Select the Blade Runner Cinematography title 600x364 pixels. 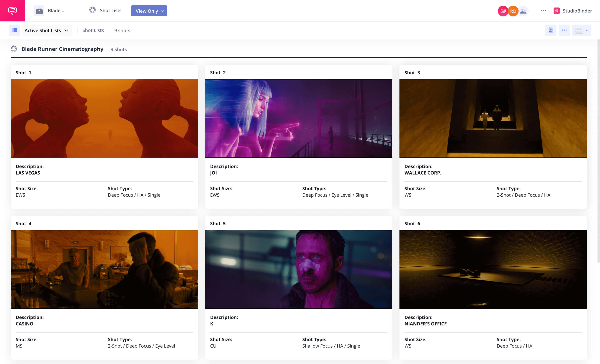pos(62,49)
